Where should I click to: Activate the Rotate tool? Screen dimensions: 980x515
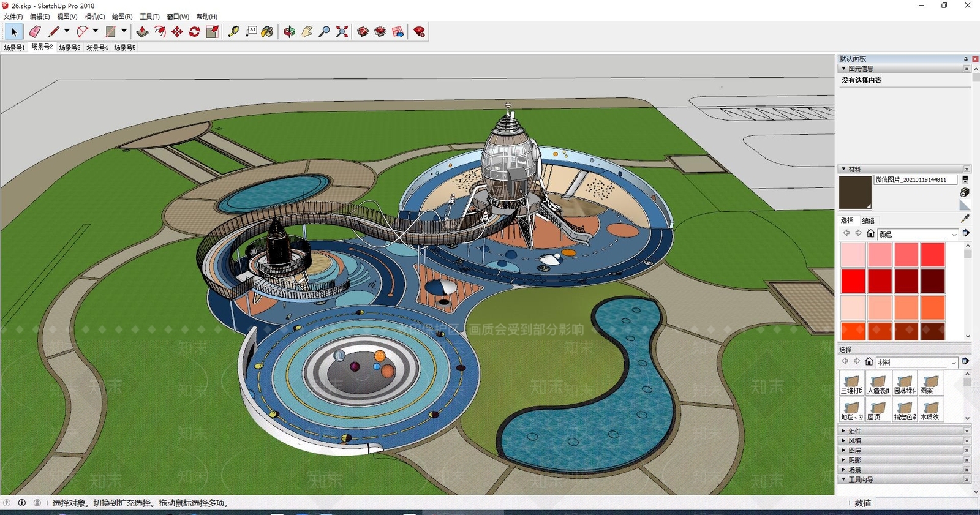pos(195,32)
